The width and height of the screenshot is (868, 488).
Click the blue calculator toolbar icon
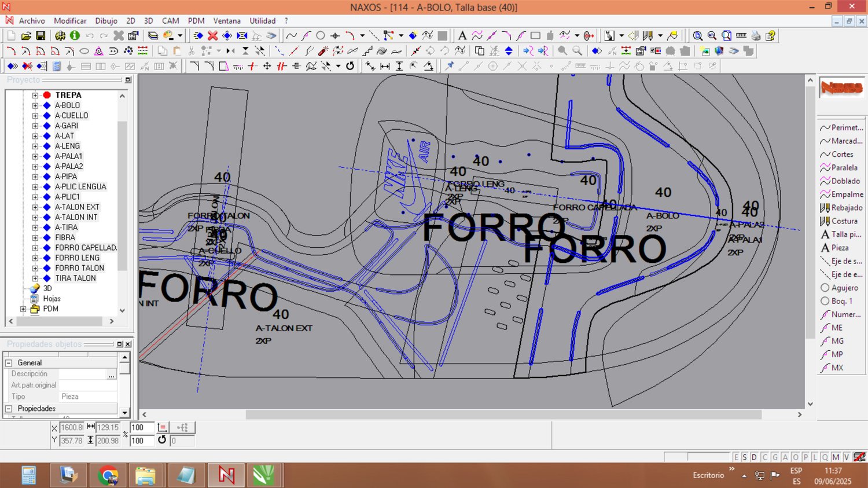point(57,66)
